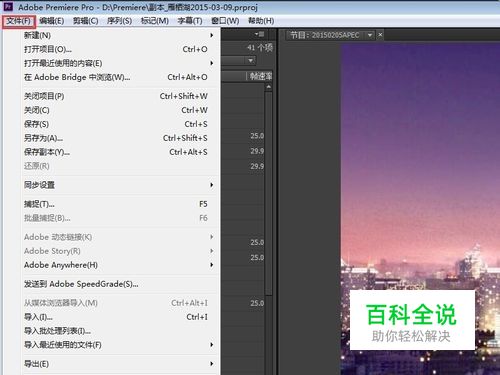Viewport: 500px width, 375px height.
Task: Select 另存为(A)... menu entry
Action: (x=119, y=138)
